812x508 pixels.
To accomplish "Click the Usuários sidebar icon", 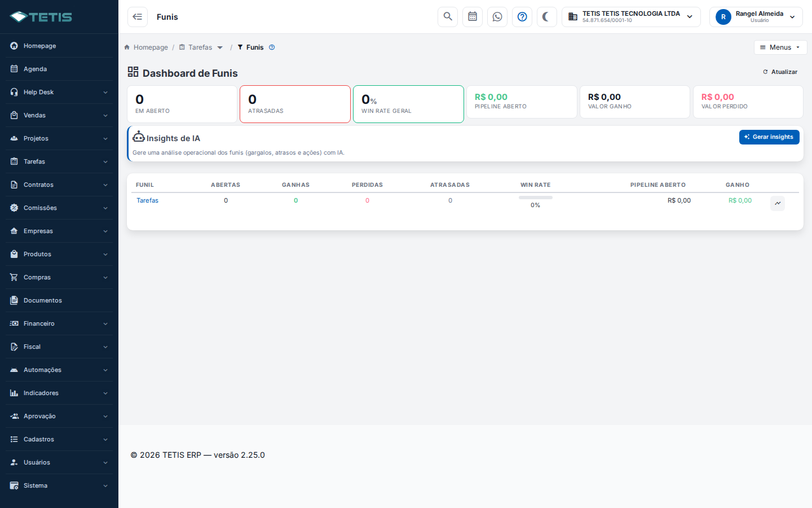I will (x=14, y=462).
